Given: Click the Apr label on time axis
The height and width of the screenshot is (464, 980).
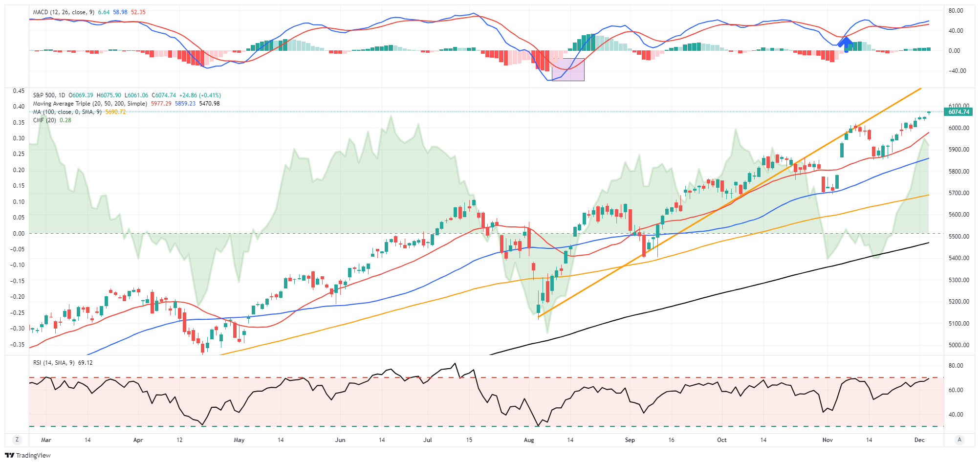Looking at the screenshot, I should 138,440.
